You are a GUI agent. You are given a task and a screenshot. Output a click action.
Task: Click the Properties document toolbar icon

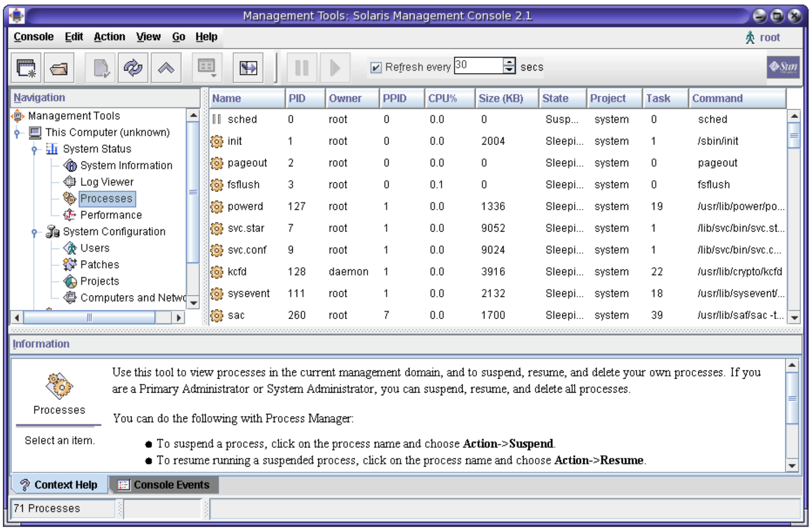tap(101, 68)
